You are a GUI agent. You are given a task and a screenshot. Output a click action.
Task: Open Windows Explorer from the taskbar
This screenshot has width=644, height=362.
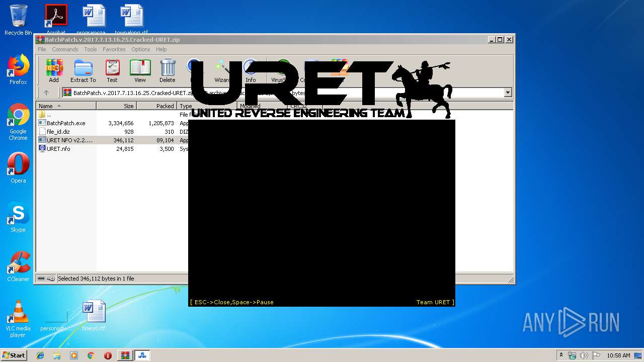click(57, 355)
